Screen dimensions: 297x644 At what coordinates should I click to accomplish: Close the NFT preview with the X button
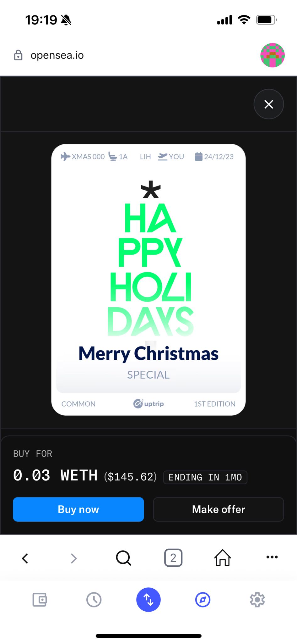point(268,104)
